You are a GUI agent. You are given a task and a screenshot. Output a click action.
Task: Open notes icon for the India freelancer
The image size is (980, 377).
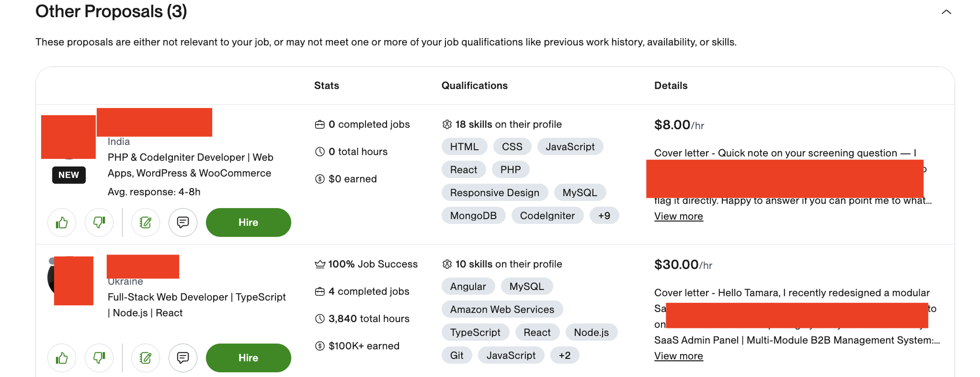tap(146, 223)
